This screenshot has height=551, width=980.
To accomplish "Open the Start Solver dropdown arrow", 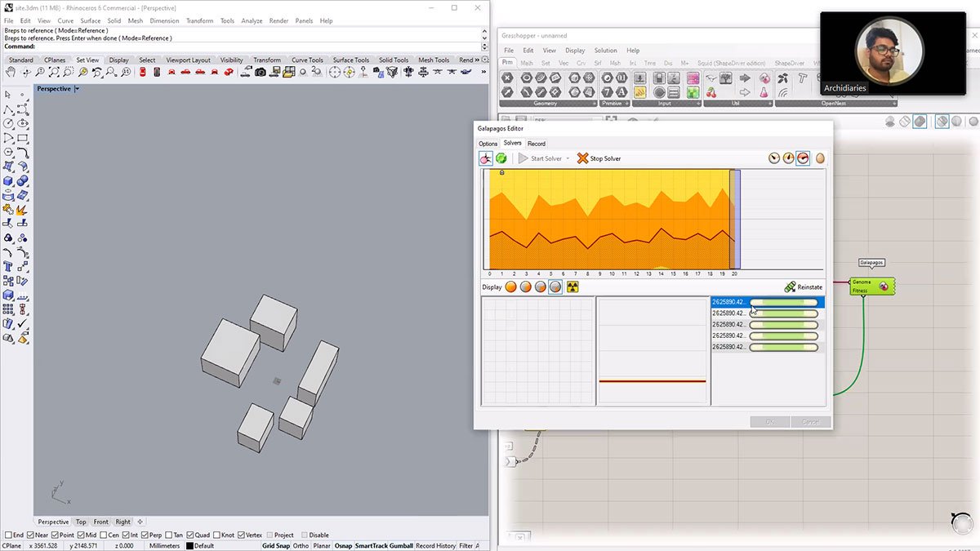I will point(568,158).
